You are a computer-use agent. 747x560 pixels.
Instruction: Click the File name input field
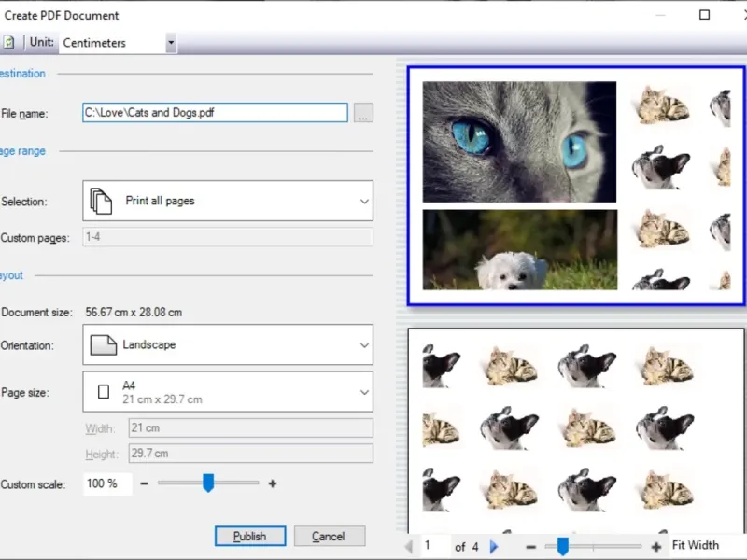pos(215,113)
